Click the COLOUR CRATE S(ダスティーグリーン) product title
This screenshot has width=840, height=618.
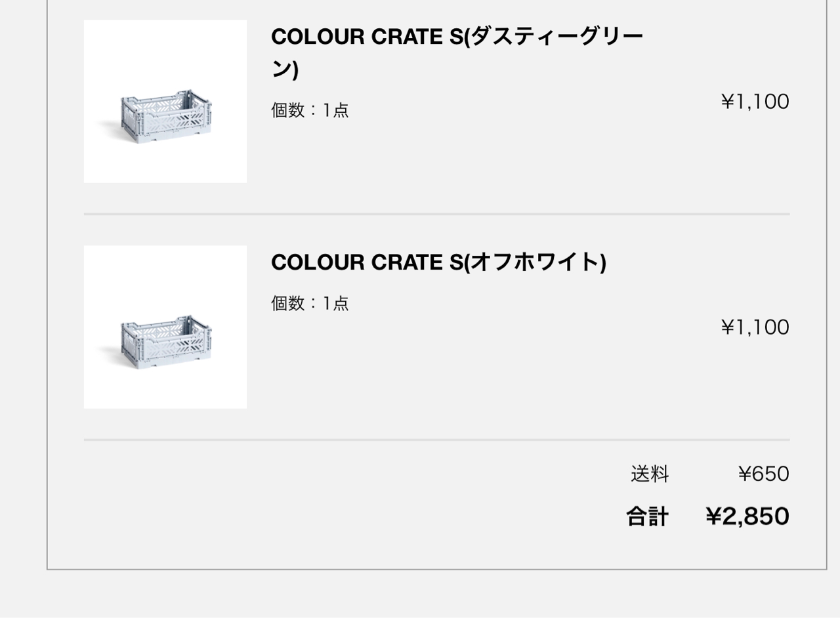(x=457, y=52)
